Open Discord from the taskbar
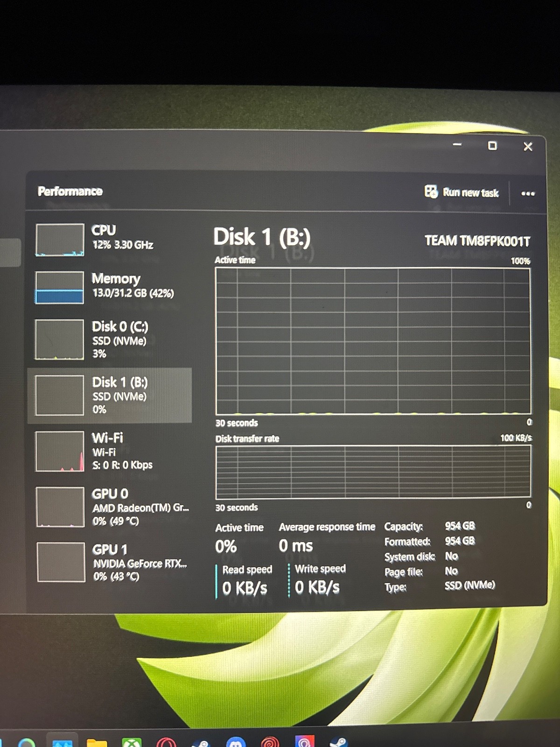Viewport: 560px width, 747px height. pos(236,742)
